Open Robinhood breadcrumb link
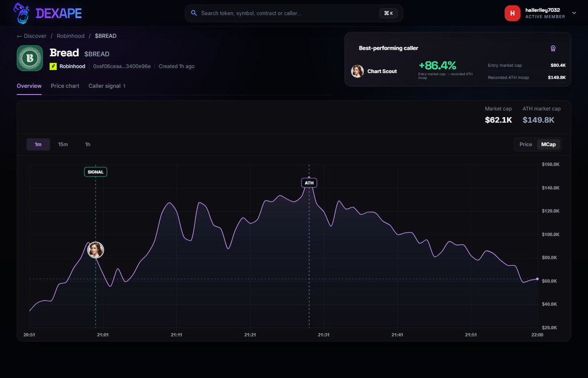Image resolution: width=588 pixels, height=378 pixels. tap(71, 36)
